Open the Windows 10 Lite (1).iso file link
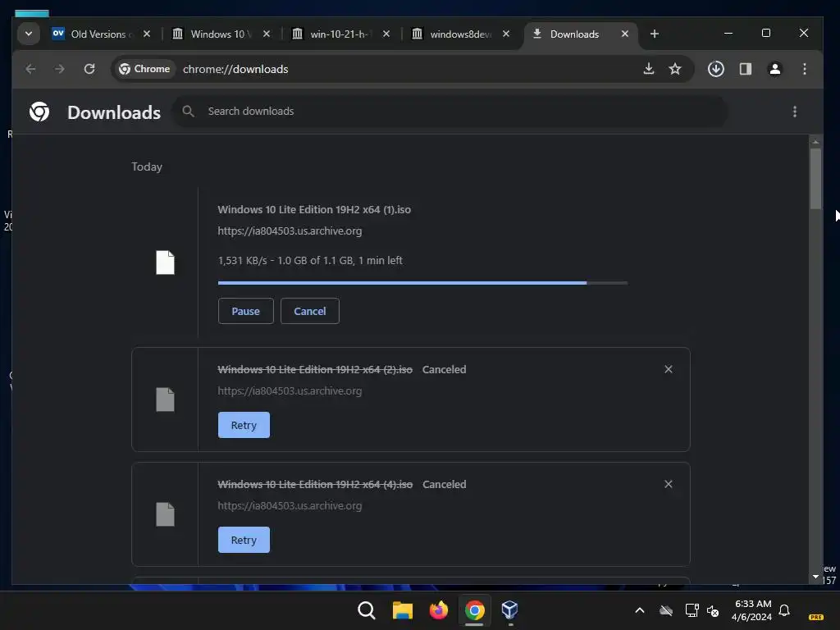The image size is (840, 630). pyautogui.click(x=314, y=209)
